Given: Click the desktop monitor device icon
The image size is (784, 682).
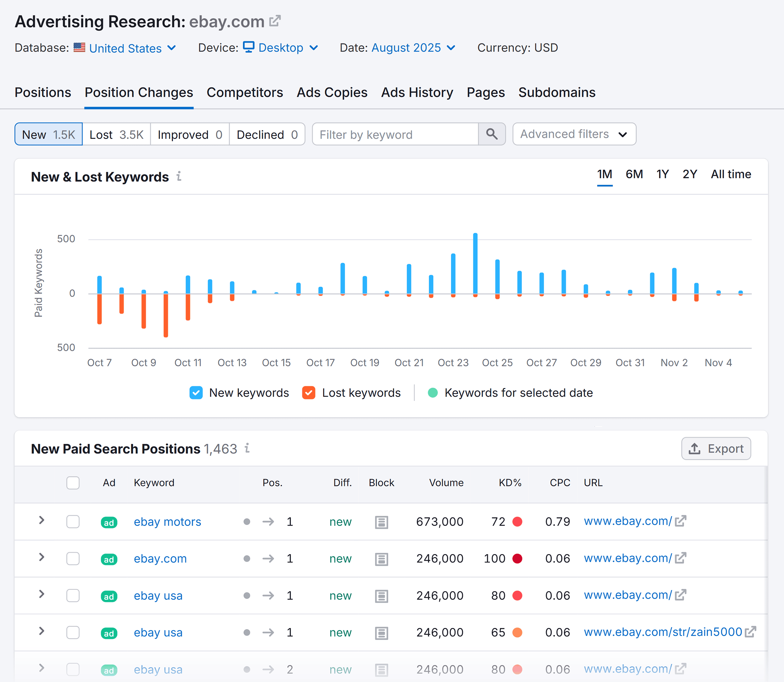Looking at the screenshot, I should pos(248,47).
